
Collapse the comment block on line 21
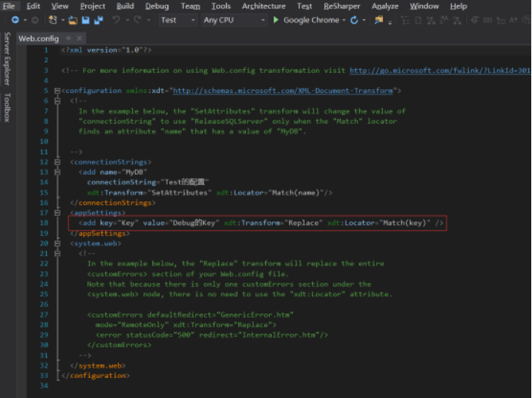click(x=58, y=254)
